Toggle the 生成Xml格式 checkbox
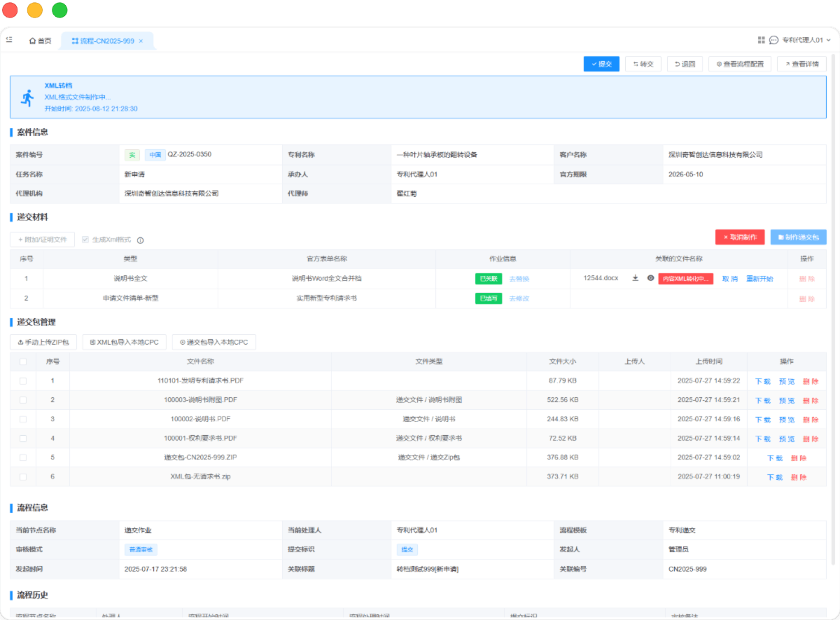 point(85,240)
